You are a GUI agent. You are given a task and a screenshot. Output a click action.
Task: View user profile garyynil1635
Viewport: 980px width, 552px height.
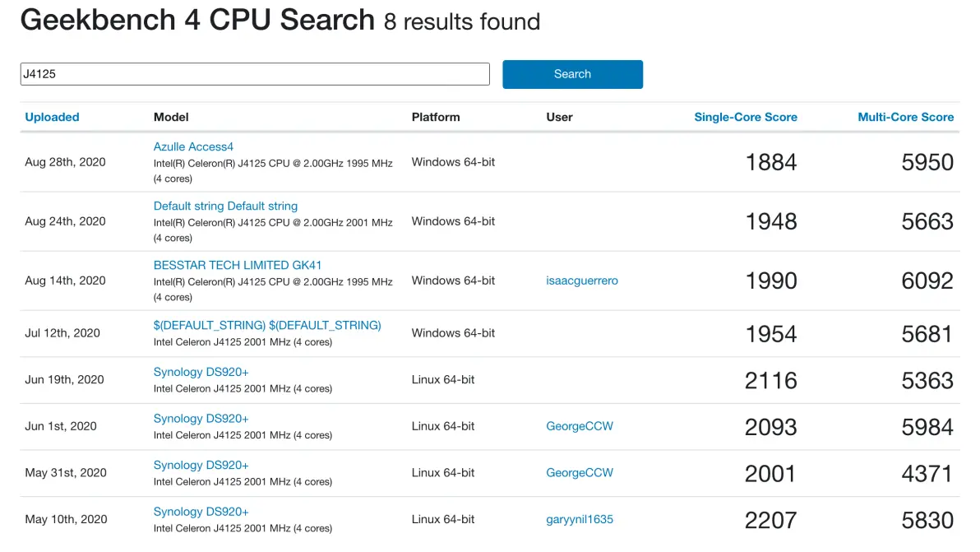click(x=580, y=519)
